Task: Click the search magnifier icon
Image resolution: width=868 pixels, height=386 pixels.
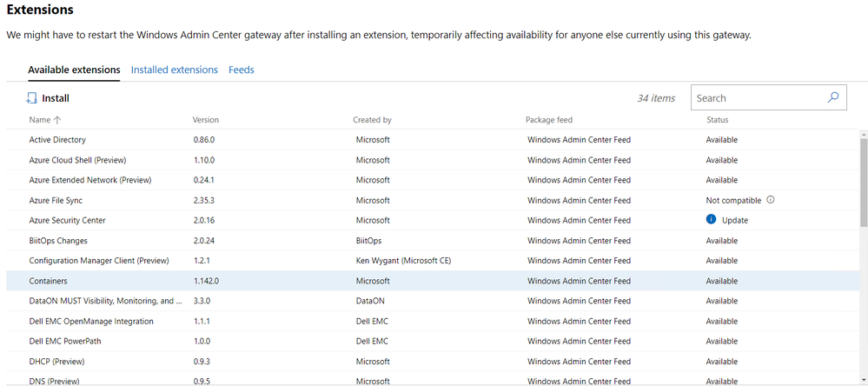Action: pos(832,97)
